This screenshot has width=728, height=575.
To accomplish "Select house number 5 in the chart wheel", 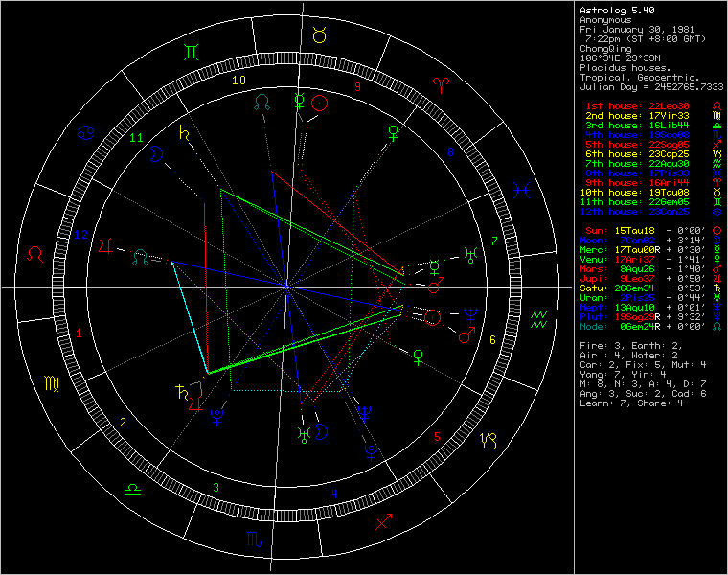I will pyautogui.click(x=437, y=437).
